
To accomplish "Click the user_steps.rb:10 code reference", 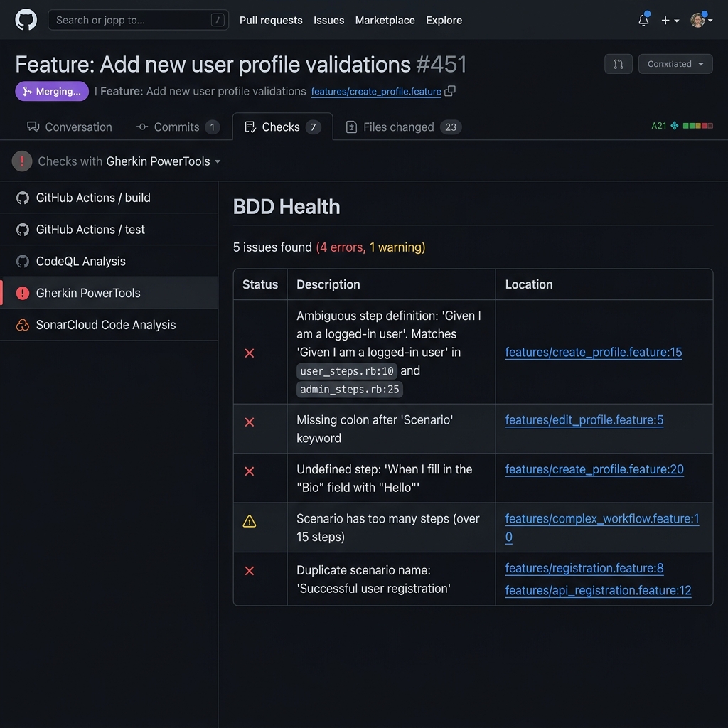I will [347, 371].
